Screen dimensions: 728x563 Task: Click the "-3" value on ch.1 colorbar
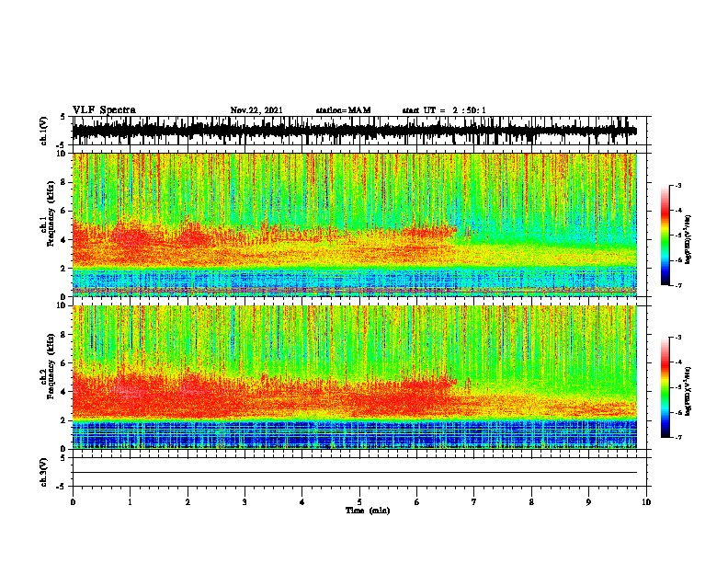click(x=677, y=185)
